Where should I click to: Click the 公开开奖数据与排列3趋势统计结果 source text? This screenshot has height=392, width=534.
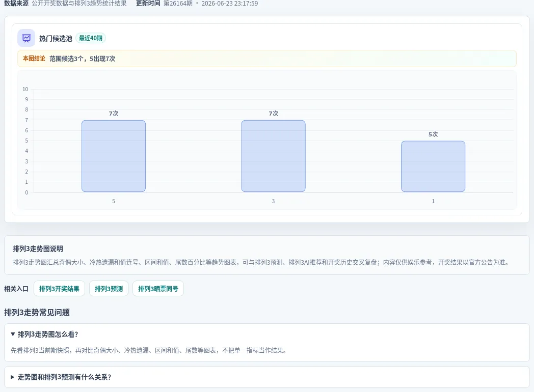(x=79, y=4)
